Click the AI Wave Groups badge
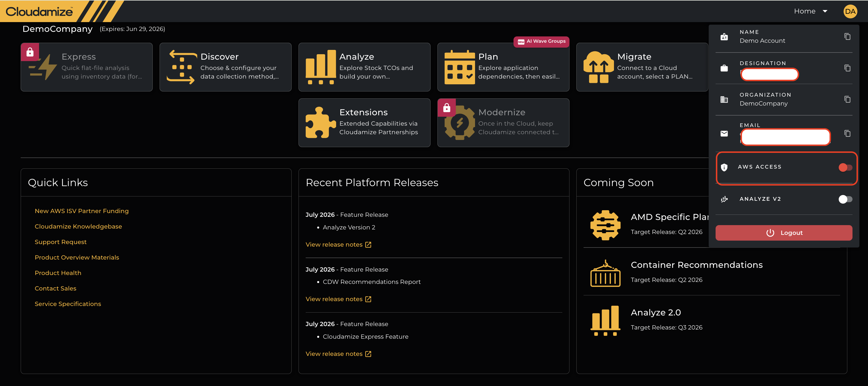 click(x=541, y=41)
